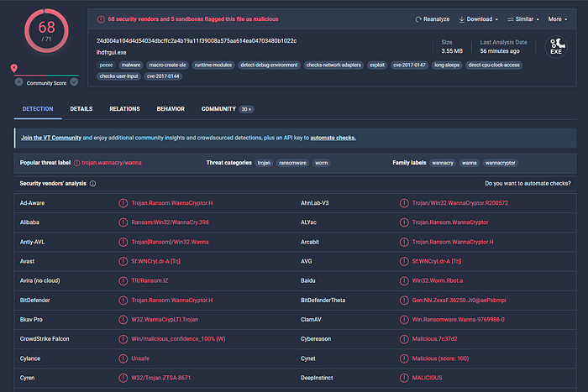Vote harmless with Community Score check button
This screenshot has height=392, width=588.
(74, 81)
